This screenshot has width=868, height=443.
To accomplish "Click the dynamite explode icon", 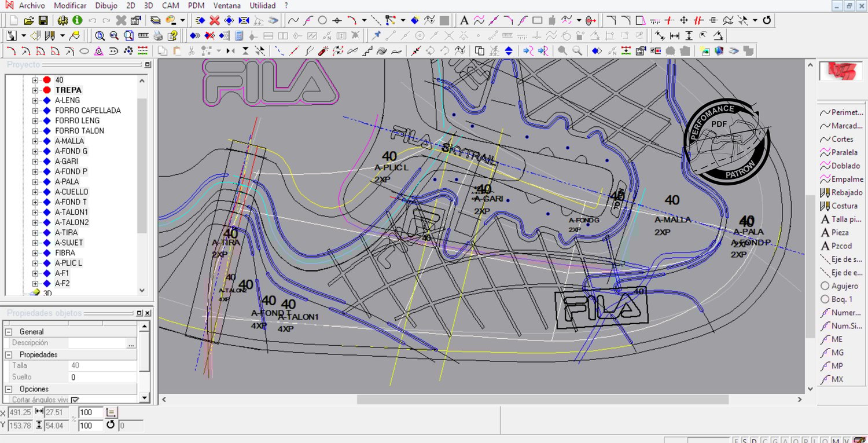I will [323, 51].
